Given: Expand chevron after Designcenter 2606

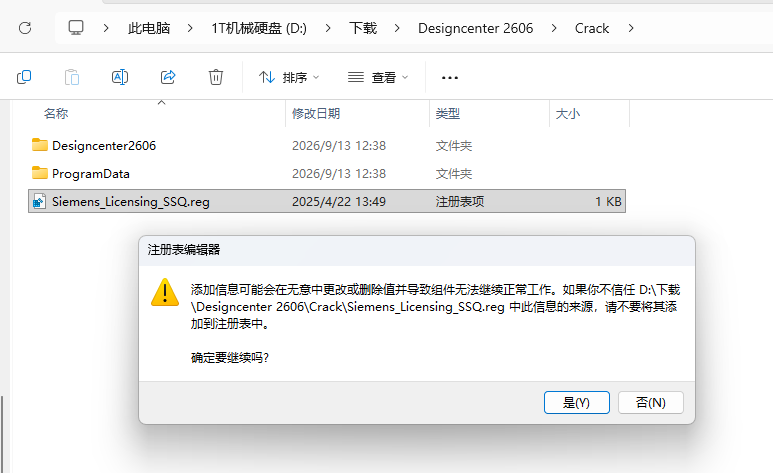Looking at the screenshot, I should click(554, 28).
